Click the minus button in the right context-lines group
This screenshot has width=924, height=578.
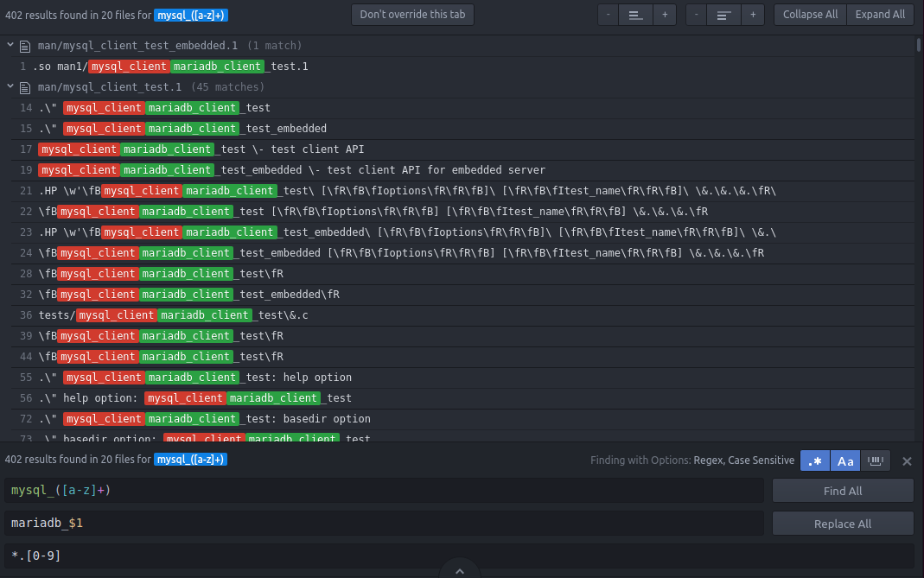click(696, 15)
